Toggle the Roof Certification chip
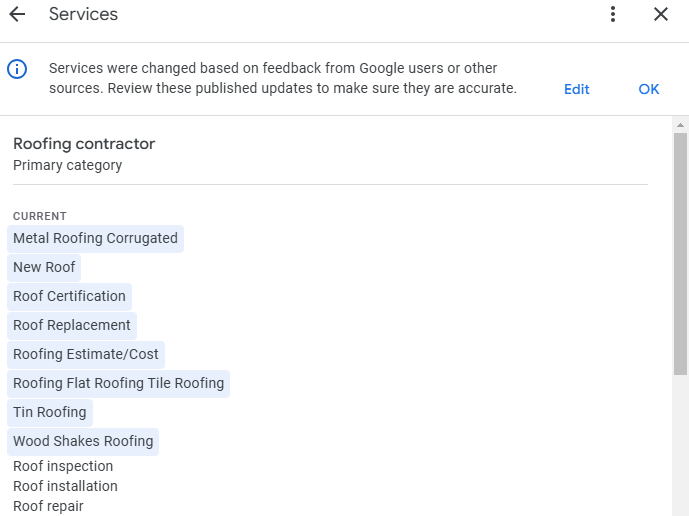 point(69,297)
